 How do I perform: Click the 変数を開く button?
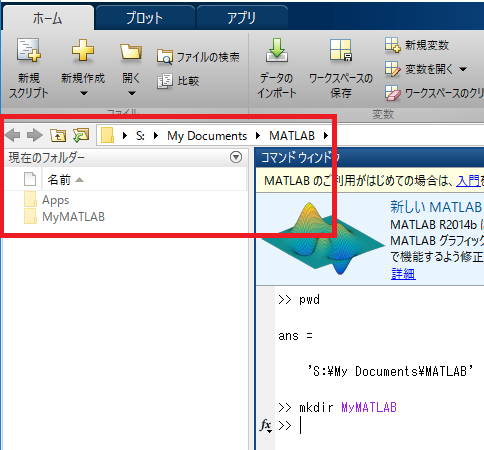pyautogui.click(x=420, y=69)
